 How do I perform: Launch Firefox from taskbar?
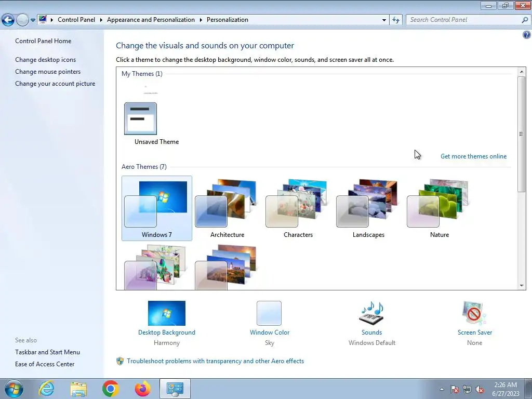click(142, 389)
